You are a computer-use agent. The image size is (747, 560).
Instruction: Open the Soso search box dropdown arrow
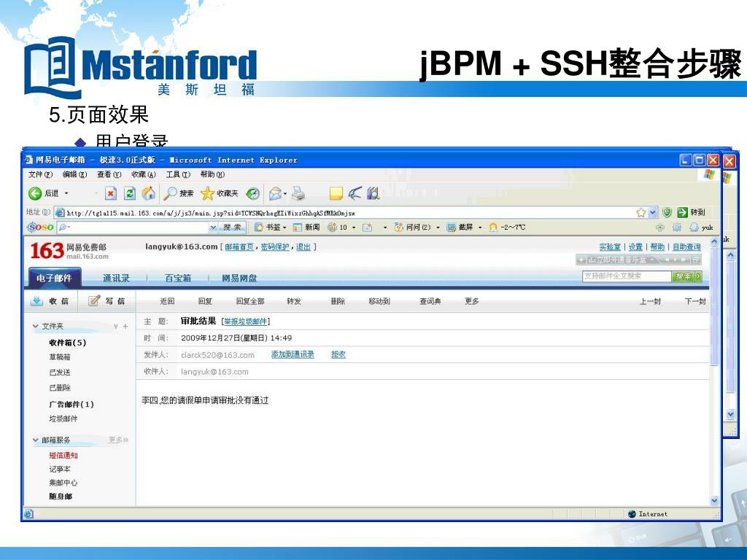214,227
